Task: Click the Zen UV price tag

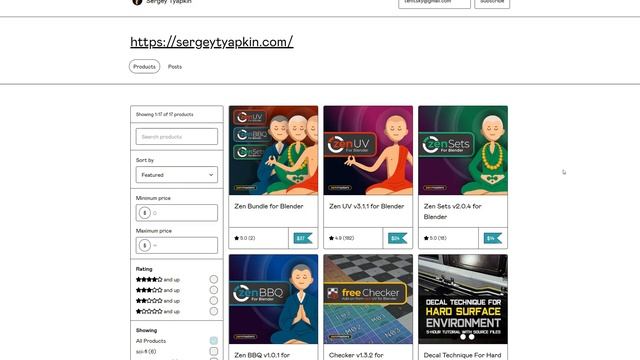Action: coord(398,238)
